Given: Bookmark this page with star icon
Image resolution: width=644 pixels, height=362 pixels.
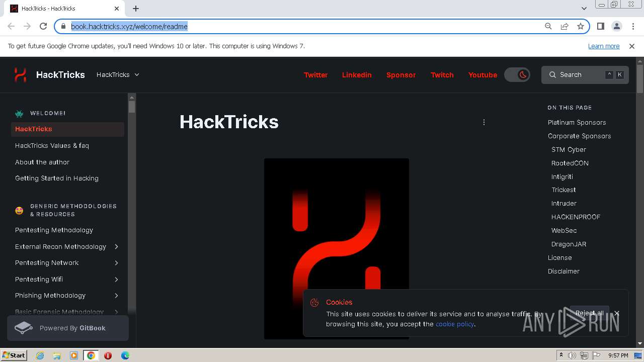Looking at the screenshot, I should click(x=581, y=26).
